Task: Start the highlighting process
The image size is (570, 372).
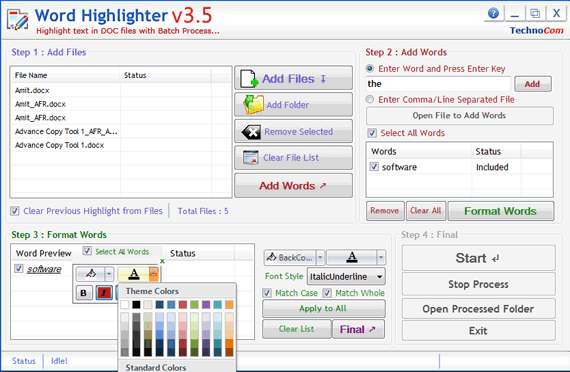Action: 478,258
